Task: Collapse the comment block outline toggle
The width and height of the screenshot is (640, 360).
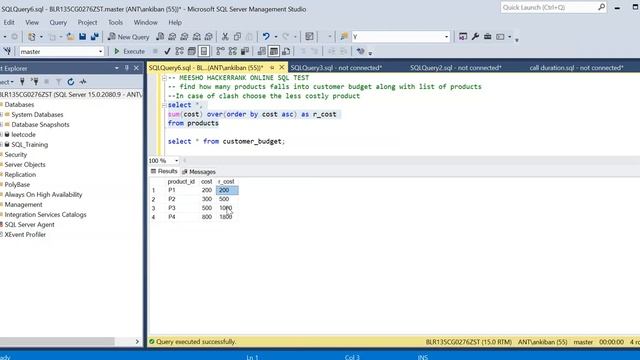Action: [164, 78]
